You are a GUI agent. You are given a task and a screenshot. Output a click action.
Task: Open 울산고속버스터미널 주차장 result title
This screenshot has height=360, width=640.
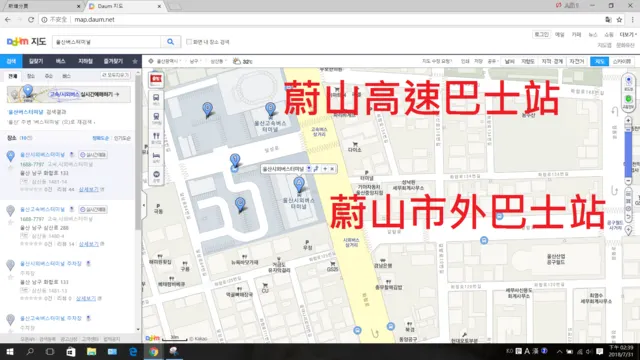51,318
